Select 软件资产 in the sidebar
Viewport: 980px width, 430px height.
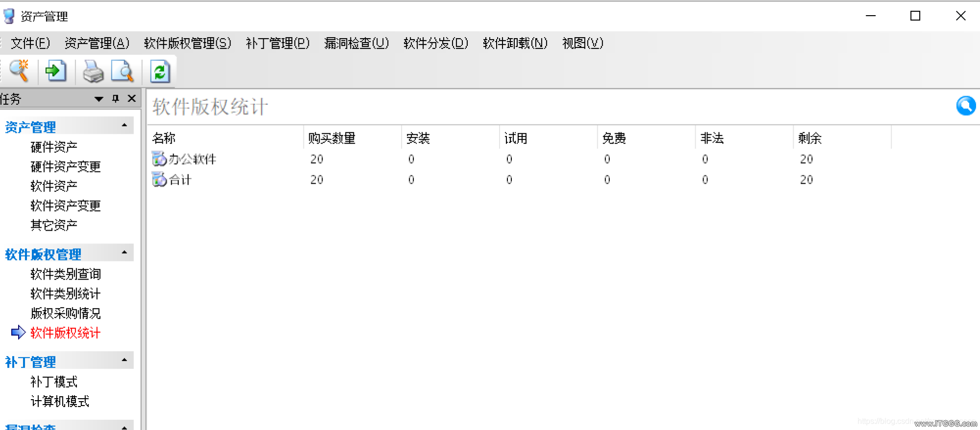tap(54, 186)
